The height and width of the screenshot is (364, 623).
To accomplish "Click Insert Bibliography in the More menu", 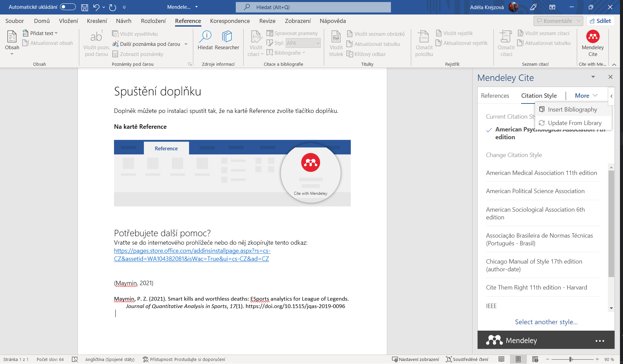I will tap(573, 110).
